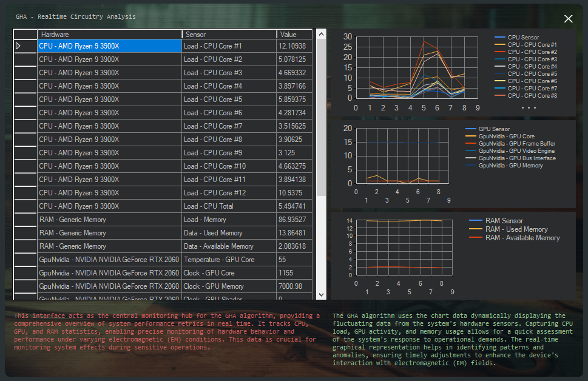Image resolution: width=588 pixels, height=381 pixels.
Task: Click the value 7000.98
Action: coord(294,286)
